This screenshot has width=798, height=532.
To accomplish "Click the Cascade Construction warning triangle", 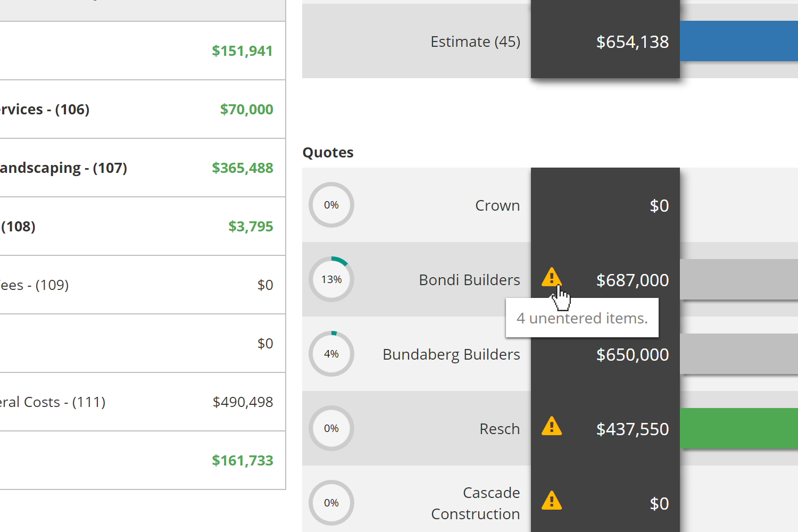I will pos(552,501).
